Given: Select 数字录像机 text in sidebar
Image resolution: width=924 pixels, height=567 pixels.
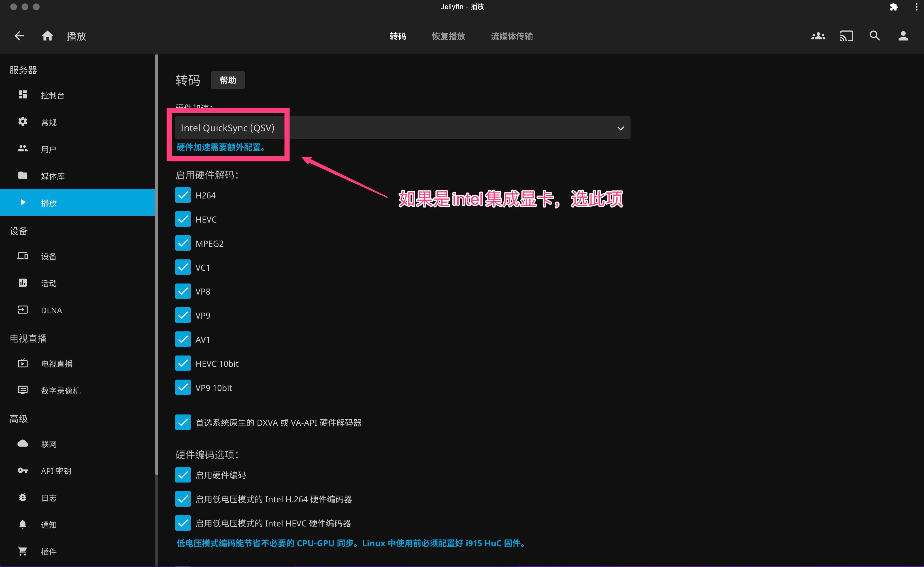Looking at the screenshot, I should tap(61, 391).
